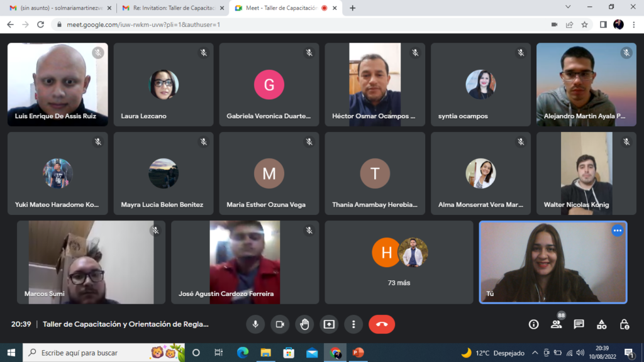Toggle the microphone on or off
644x362 pixels.
tap(255, 324)
